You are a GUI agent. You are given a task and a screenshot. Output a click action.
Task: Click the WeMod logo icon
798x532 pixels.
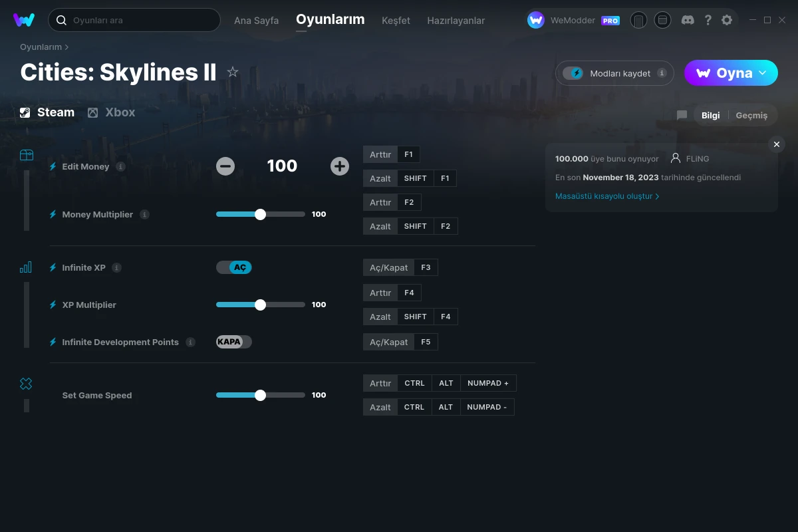(x=24, y=20)
